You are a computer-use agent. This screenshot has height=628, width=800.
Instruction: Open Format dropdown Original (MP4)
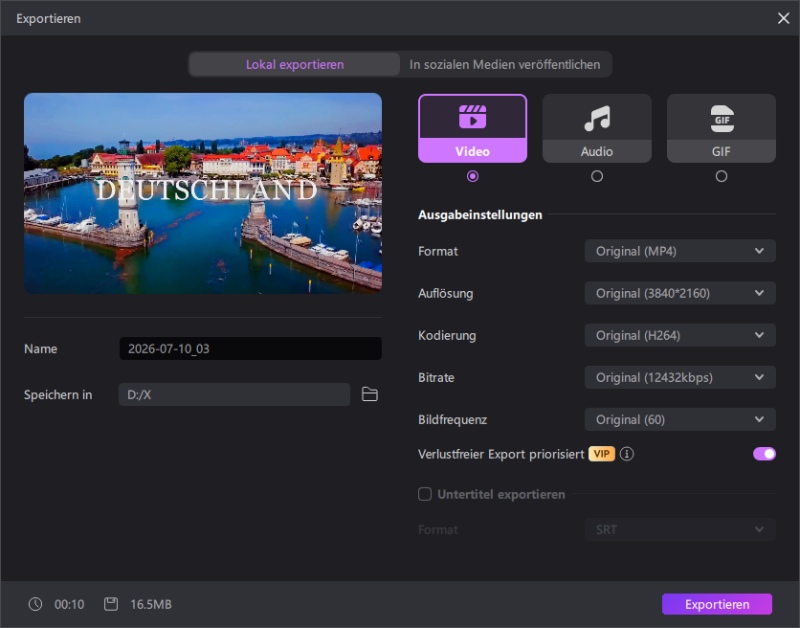(680, 251)
